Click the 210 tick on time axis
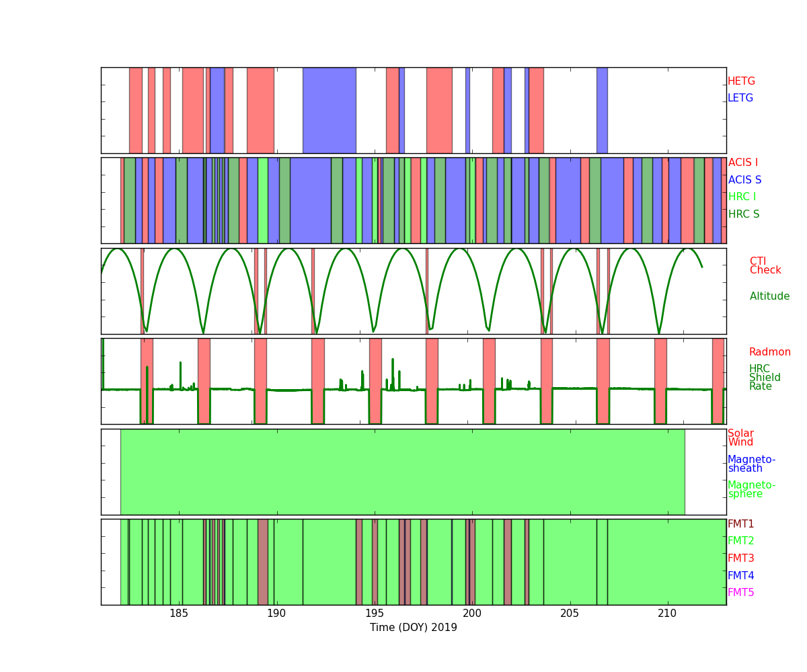The width and height of the screenshot is (807, 672). click(667, 613)
